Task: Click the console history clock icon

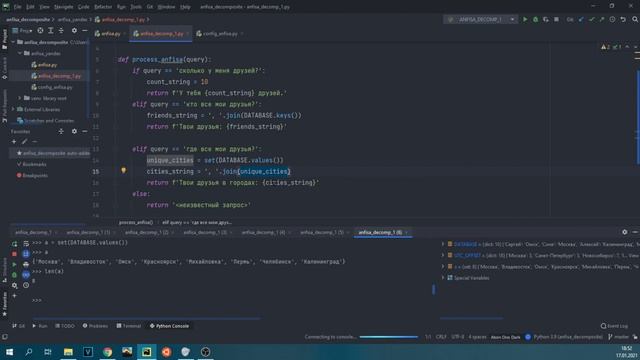Action: (x=26, y=285)
